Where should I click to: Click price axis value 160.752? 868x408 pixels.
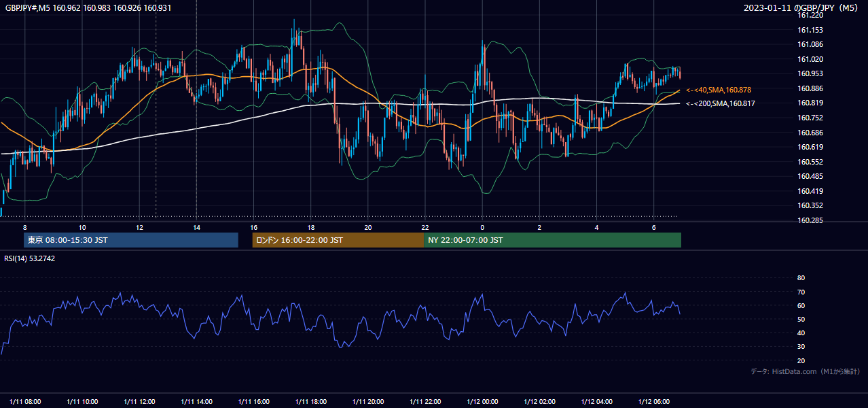[x=810, y=118]
